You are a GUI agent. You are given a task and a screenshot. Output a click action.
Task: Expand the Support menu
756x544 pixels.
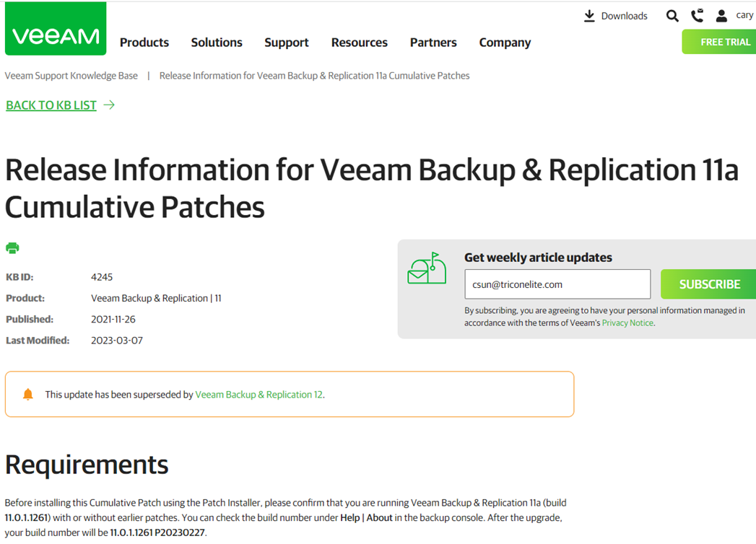click(287, 43)
